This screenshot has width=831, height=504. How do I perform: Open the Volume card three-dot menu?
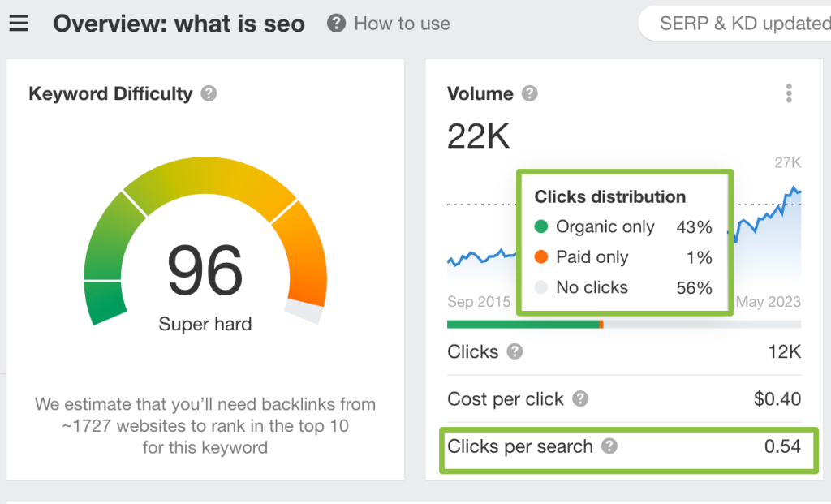pyautogui.click(x=789, y=94)
